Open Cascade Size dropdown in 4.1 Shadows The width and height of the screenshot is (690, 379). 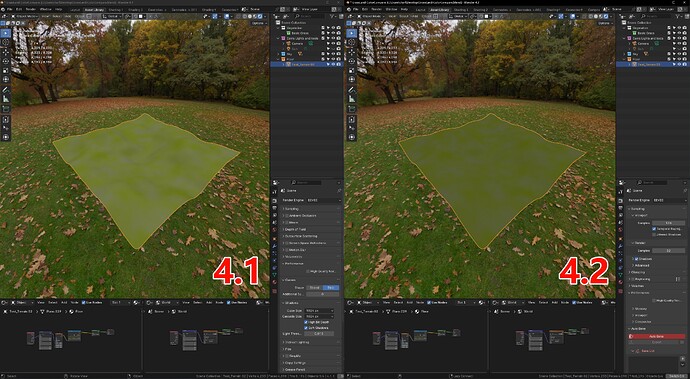click(319, 316)
